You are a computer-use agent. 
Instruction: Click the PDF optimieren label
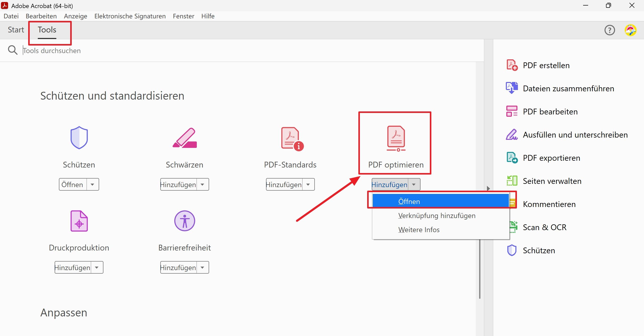tap(396, 165)
